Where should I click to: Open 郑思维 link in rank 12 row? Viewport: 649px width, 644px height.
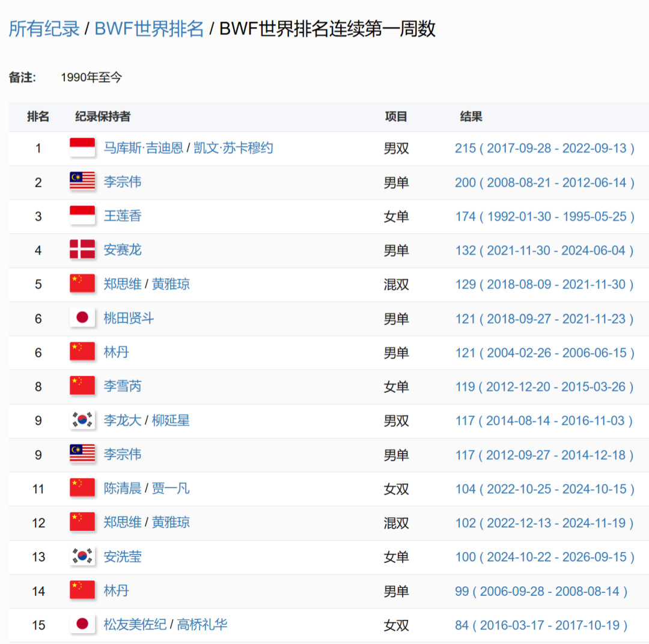tap(123, 522)
